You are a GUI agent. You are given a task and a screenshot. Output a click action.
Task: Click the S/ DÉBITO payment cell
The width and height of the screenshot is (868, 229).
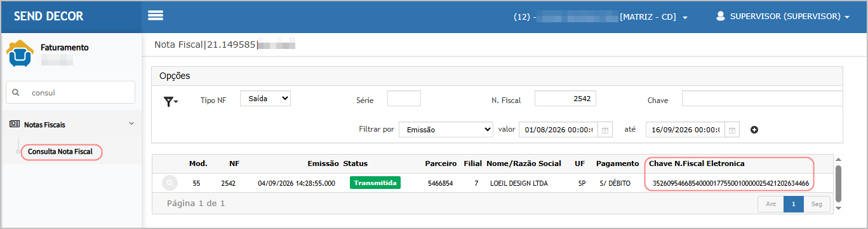tap(615, 183)
